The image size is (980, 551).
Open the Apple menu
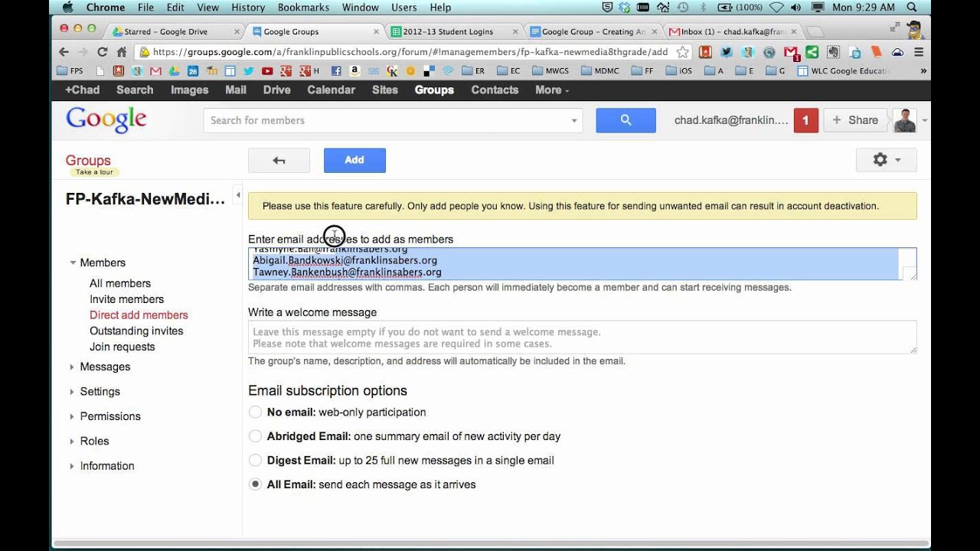pyautogui.click(x=67, y=8)
